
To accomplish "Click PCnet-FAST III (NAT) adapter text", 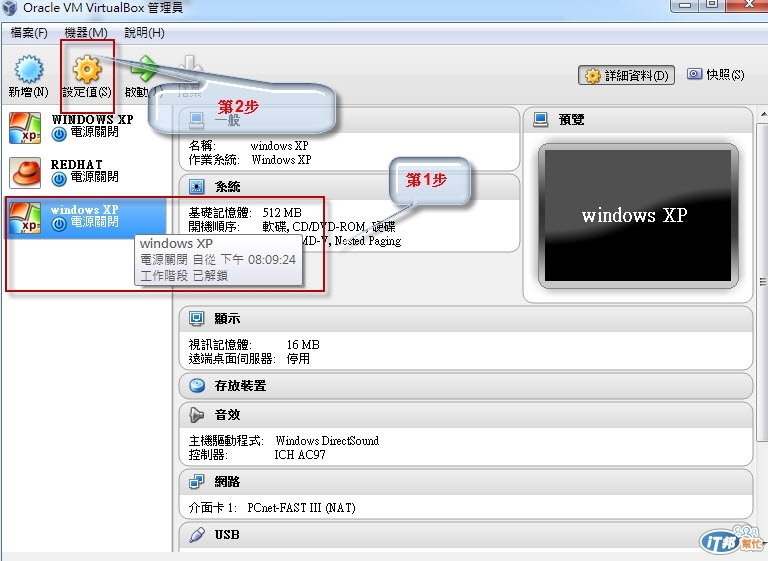I will click(301, 508).
